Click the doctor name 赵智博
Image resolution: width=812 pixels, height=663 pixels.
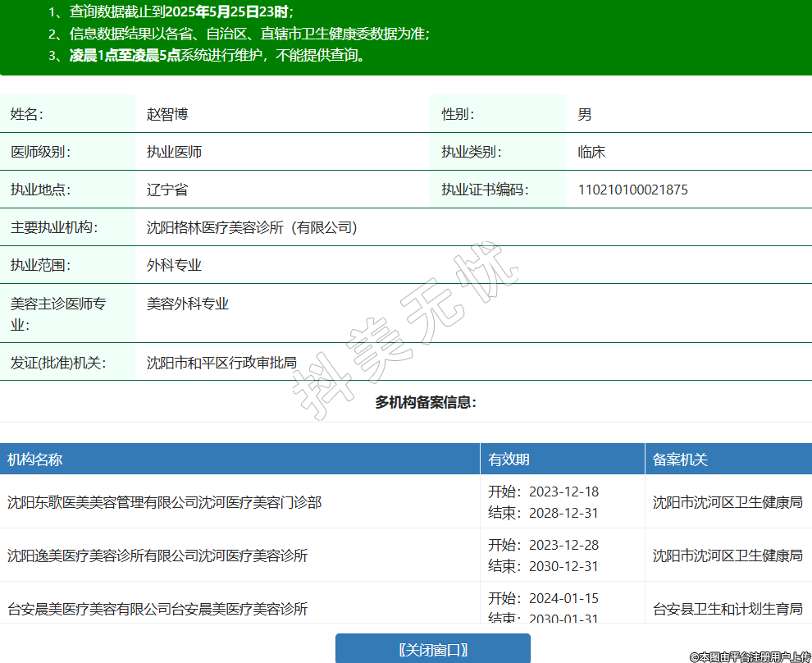(x=167, y=114)
